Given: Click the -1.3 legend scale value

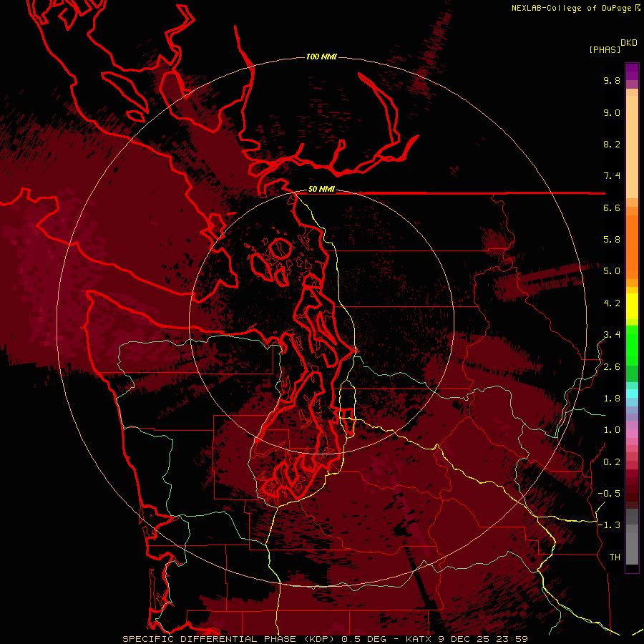Looking at the screenshot, I should (609, 525).
